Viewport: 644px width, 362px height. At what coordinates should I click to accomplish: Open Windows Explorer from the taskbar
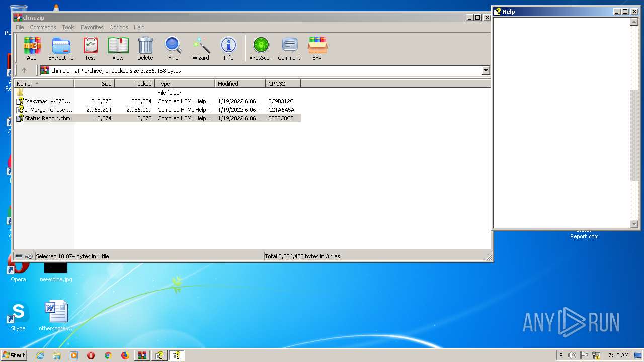tap(57, 355)
